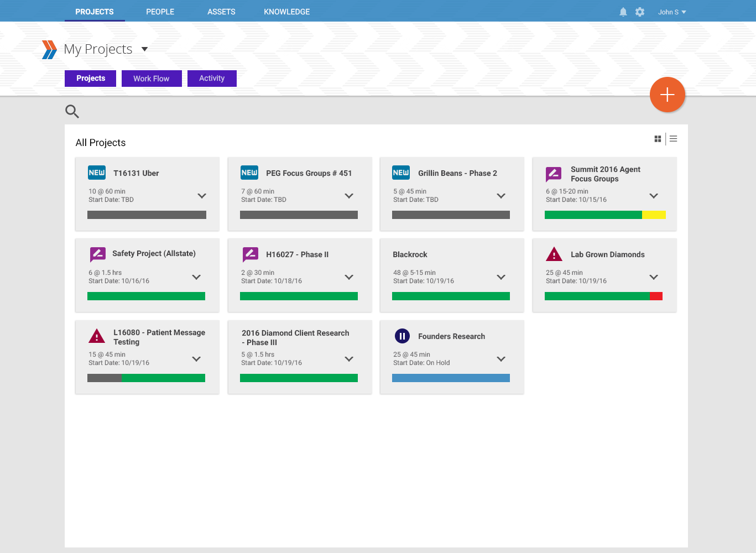Click the pause icon on Founders Research
The image size is (756, 553).
tap(402, 336)
